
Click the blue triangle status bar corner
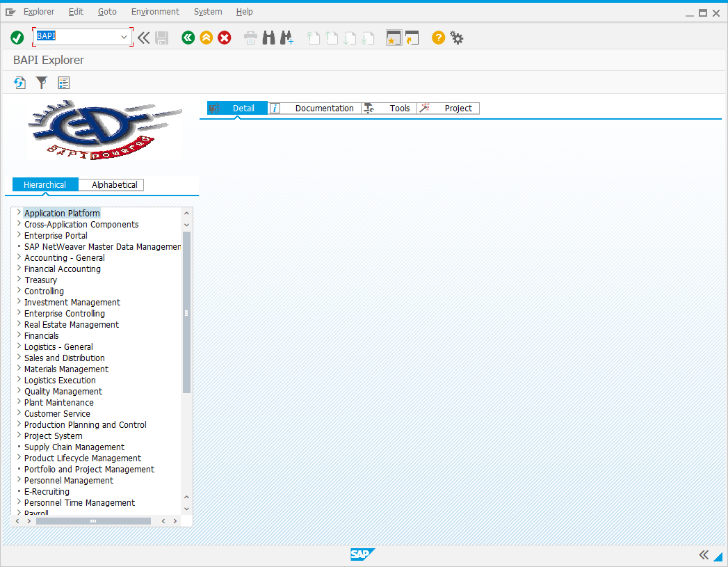(x=719, y=557)
